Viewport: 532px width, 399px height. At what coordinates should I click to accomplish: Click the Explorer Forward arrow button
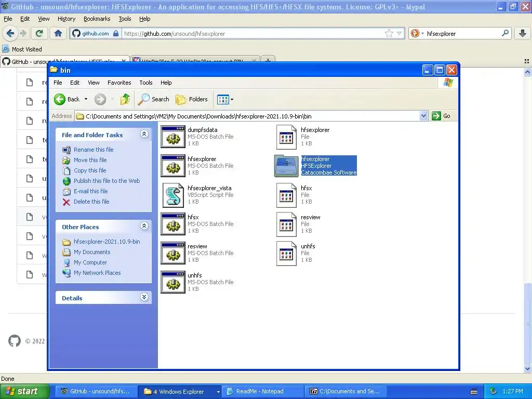click(x=100, y=99)
